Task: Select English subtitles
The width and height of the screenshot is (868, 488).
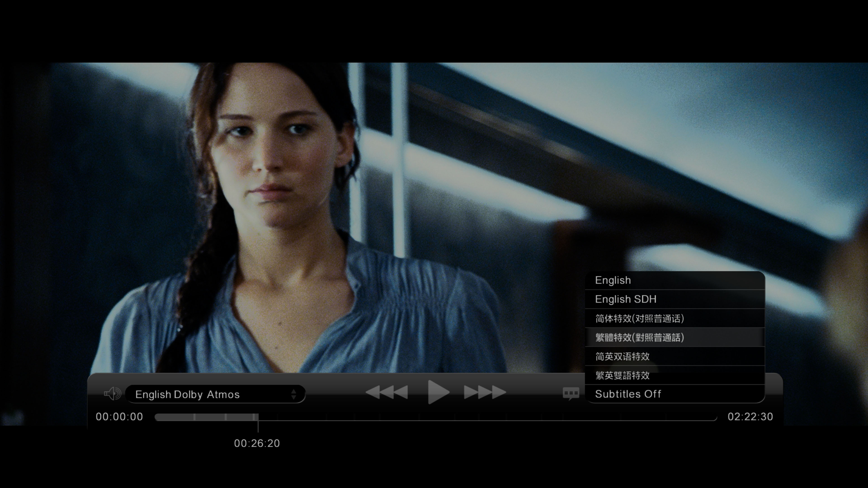Action: [x=675, y=280]
